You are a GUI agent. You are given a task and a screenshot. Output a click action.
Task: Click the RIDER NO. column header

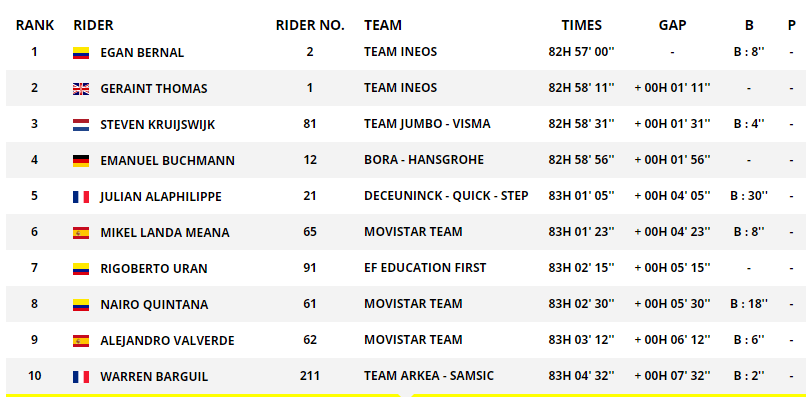click(310, 25)
